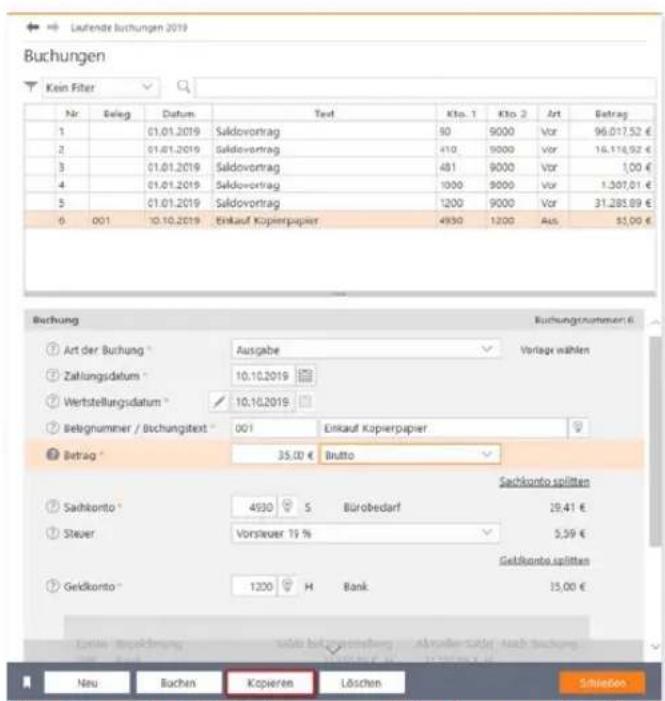Viewport: 665px width, 701px height.
Task: Click the back arrow navigation icon
Action: (x=33, y=27)
